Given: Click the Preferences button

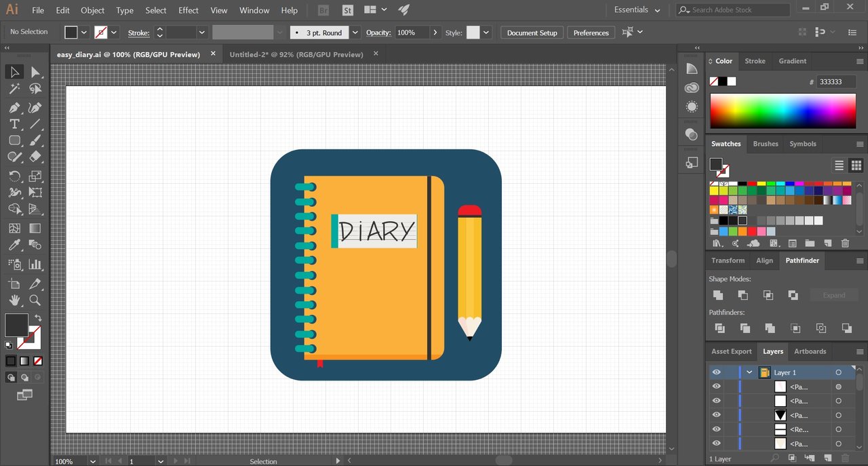Looking at the screenshot, I should coord(591,33).
